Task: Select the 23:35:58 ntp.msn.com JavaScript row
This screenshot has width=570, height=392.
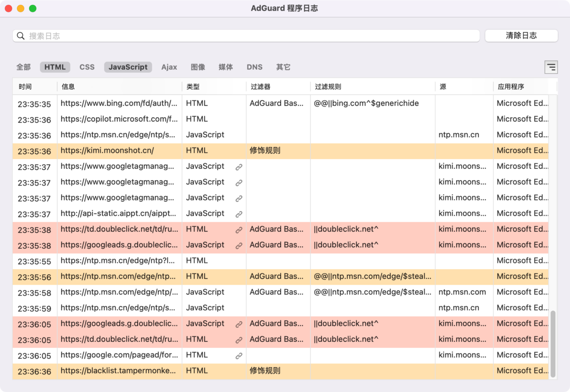Action: tap(281, 292)
